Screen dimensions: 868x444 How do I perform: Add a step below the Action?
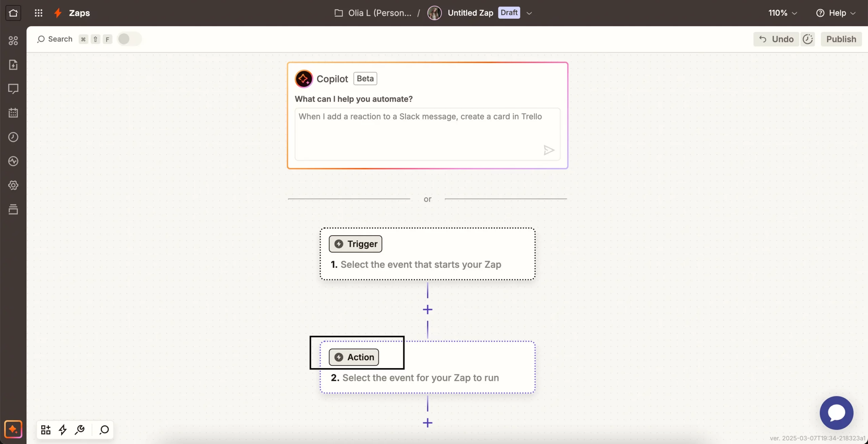428,423
